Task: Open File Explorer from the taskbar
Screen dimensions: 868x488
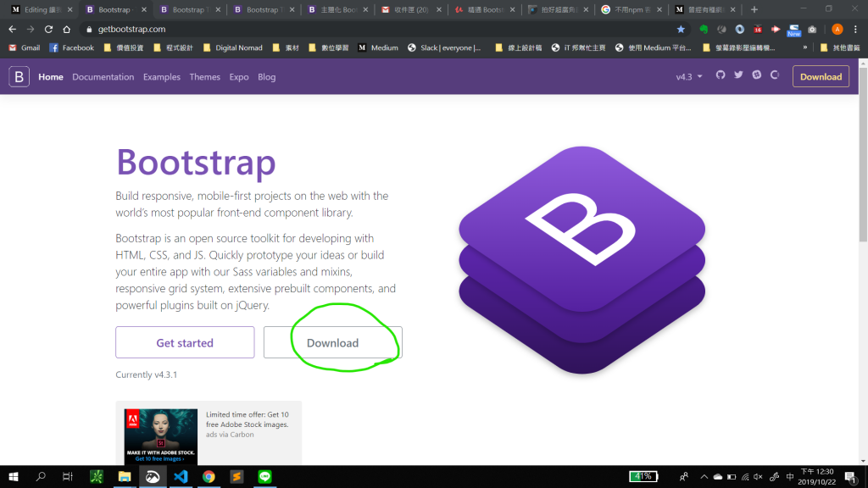Action: coord(125,476)
